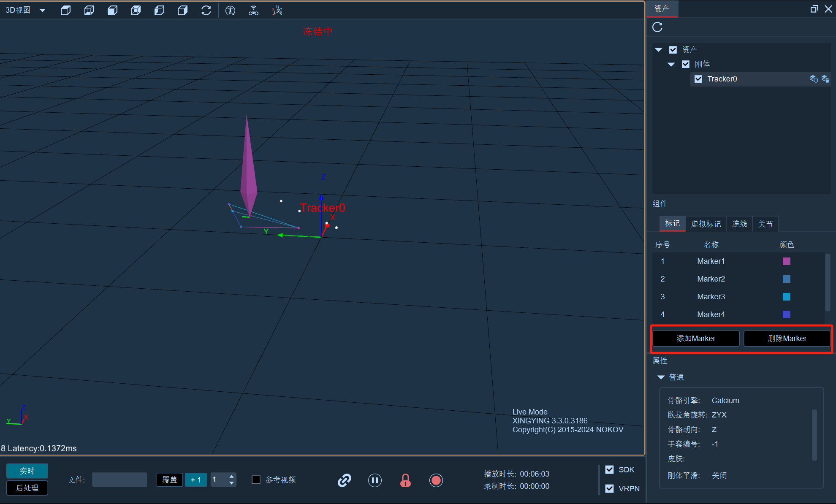Click the marker cloud icon in toolbar
The height and width of the screenshot is (504, 836).
coord(277,10)
